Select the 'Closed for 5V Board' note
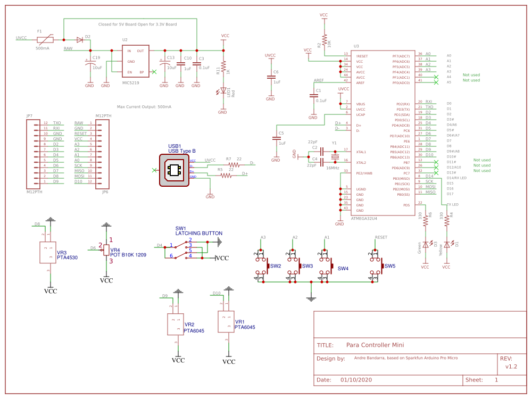 [x=137, y=24]
